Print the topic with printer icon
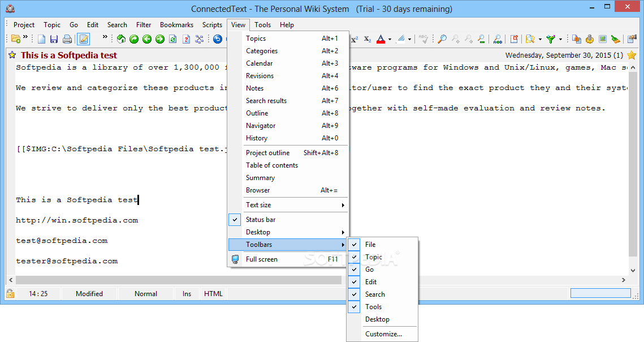 coord(67,39)
